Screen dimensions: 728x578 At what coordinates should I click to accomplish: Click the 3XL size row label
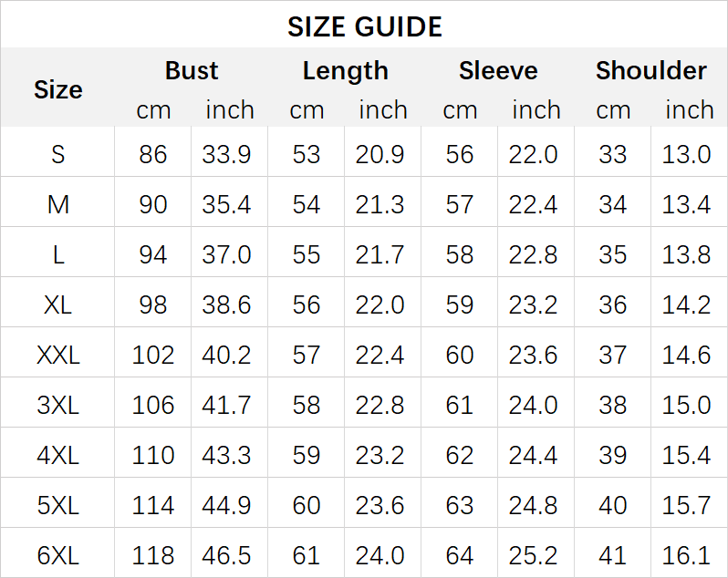57,405
